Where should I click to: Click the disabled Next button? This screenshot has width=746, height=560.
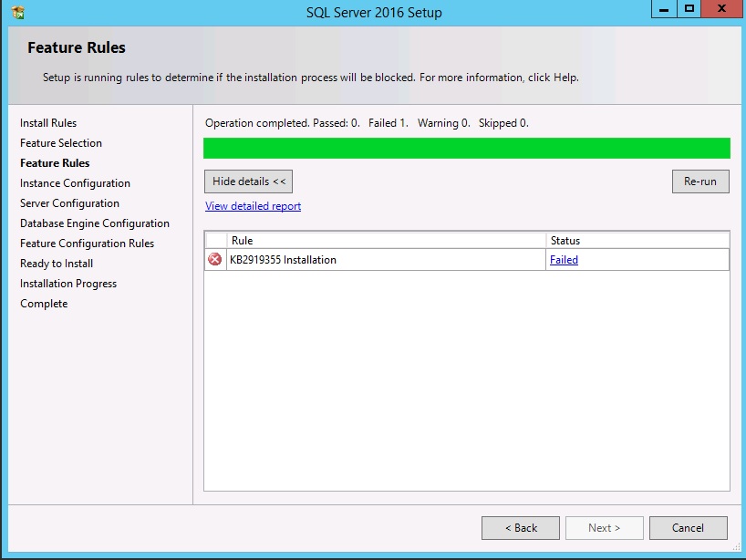tap(605, 528)
